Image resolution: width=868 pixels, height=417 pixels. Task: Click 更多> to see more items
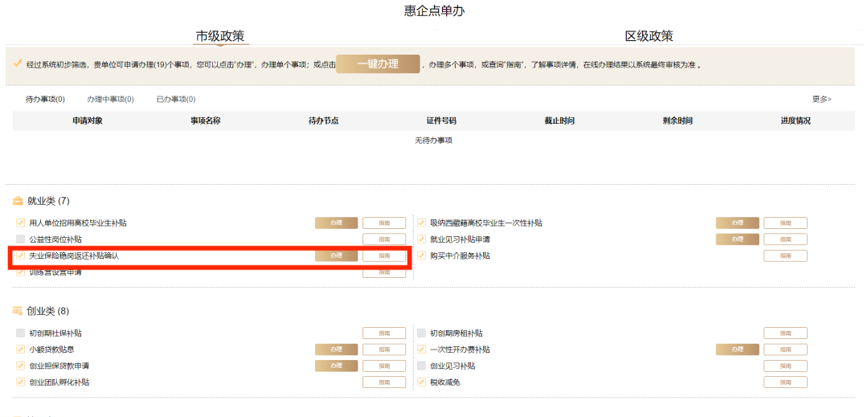point(821,100)
